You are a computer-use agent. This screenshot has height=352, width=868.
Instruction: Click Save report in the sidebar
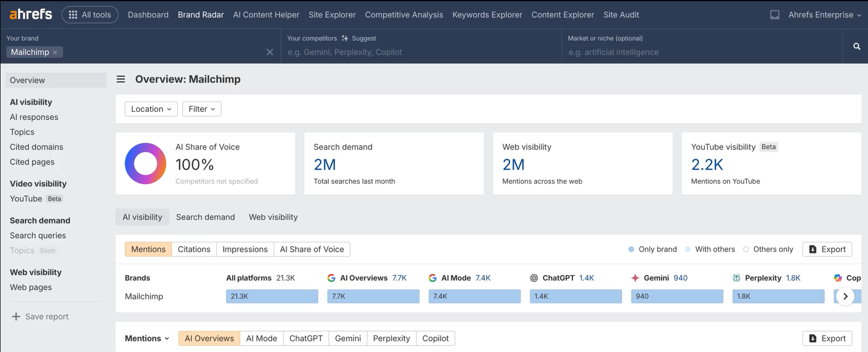click(x=40, y=316)
